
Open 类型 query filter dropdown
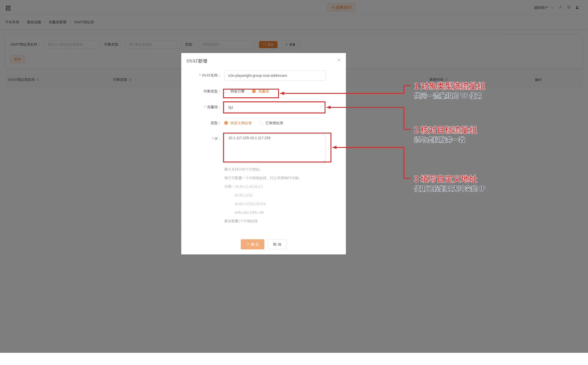tap(227, 44)
